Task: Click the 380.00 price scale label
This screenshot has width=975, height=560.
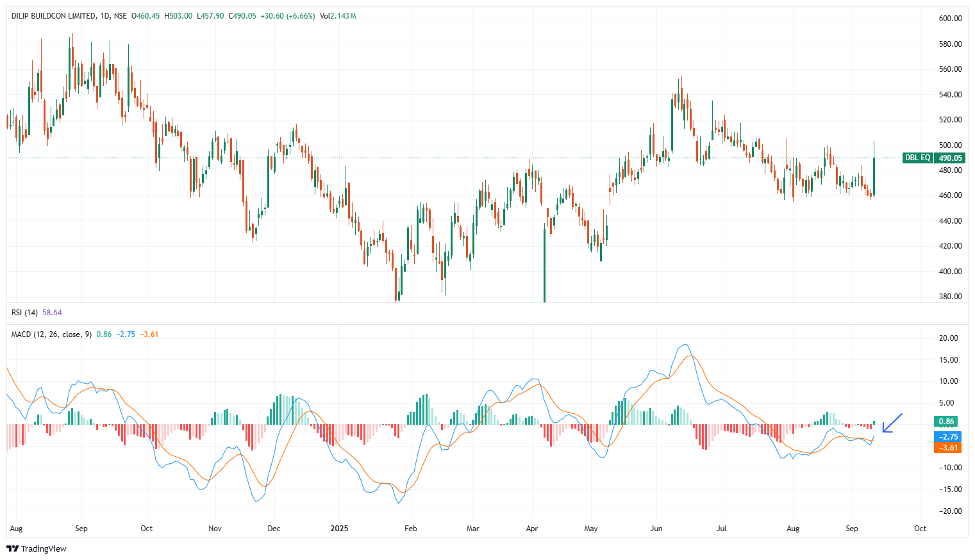Action: (x=951, y=297)
